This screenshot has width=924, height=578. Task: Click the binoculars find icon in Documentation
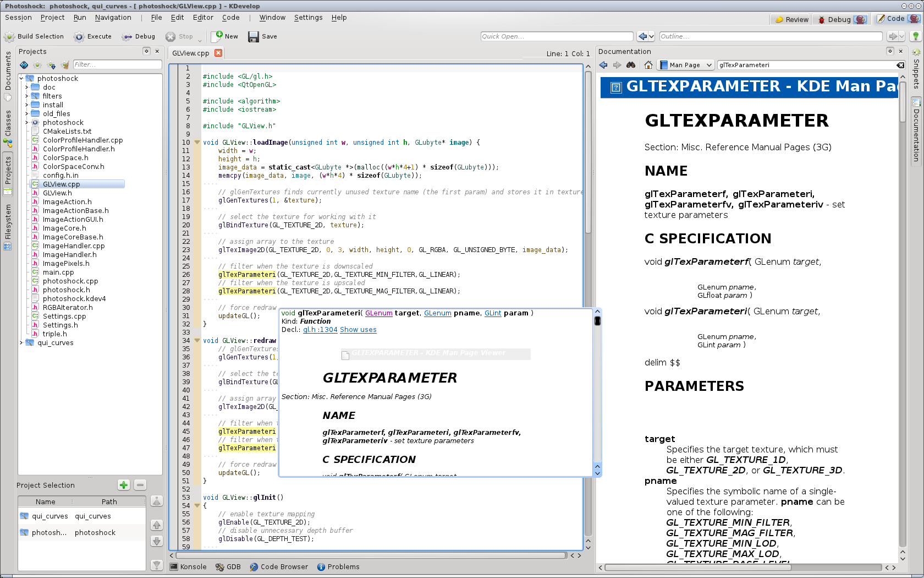[x=631, y=65]
